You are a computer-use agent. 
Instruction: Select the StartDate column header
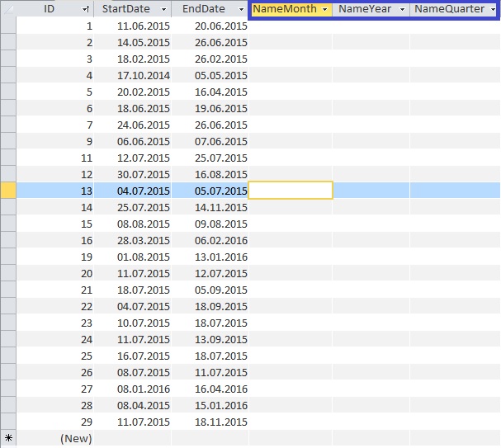[133, 9]
